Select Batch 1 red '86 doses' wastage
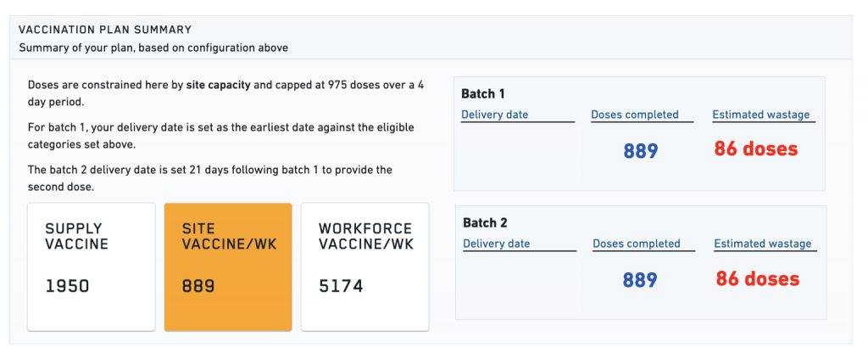This screenshot has width=868, height=359. (x=755, y=149)
